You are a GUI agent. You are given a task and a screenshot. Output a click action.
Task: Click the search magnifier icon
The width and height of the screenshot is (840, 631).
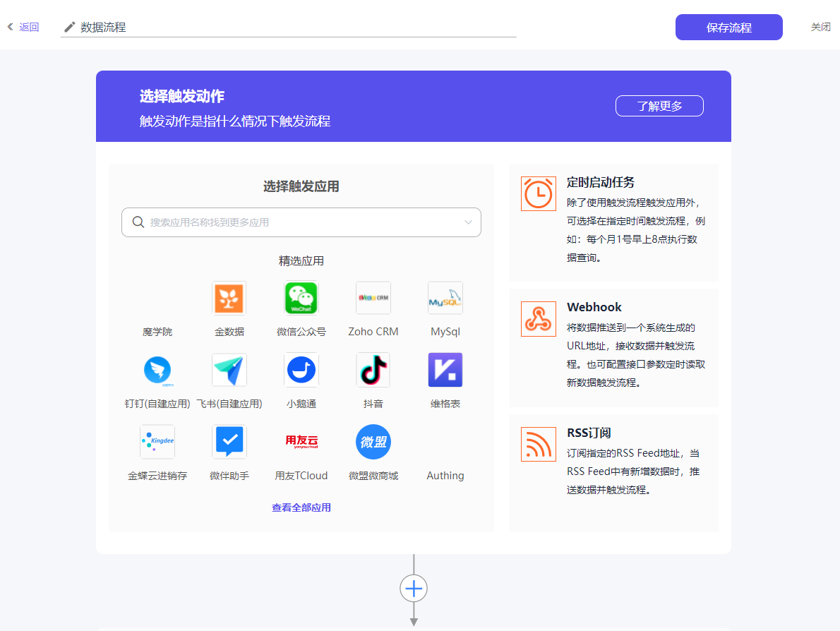[138, 222]
